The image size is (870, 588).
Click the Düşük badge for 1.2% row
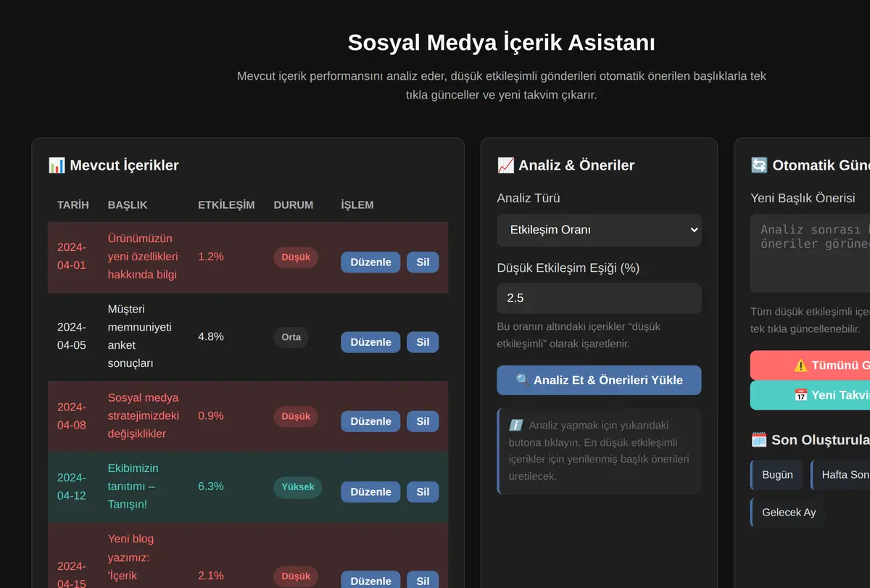pyautogui.click(x=296, y=257)
